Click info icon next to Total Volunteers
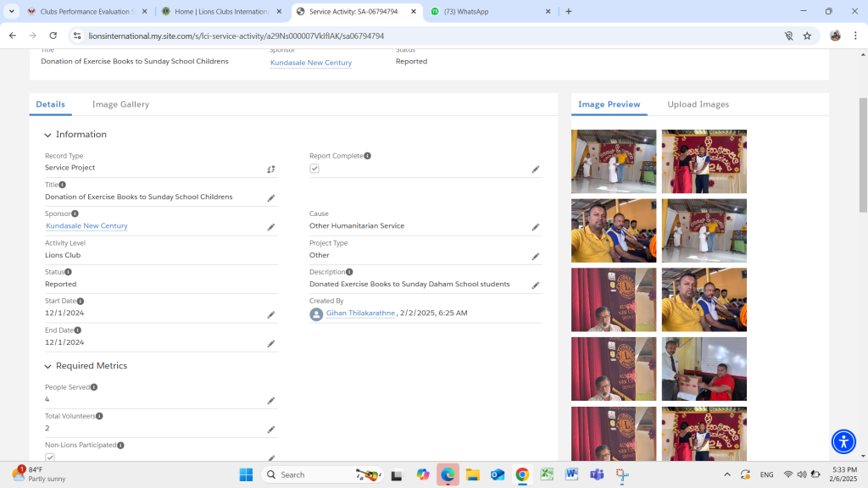This screenshot has height=488, width=868. [100, 416]
